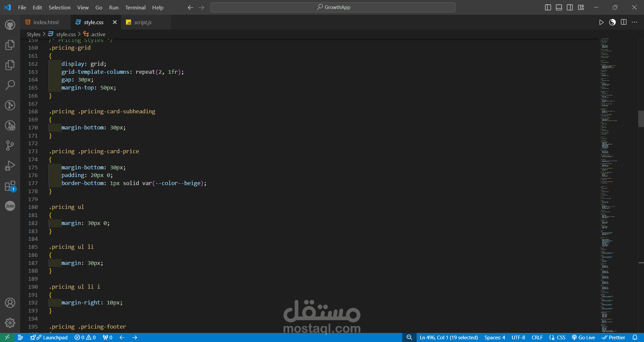Open the Search view magnifier icon
Image resolution: width=644 pixels, height=342 pixels.
pyautogui.click(x=10, y=85)
